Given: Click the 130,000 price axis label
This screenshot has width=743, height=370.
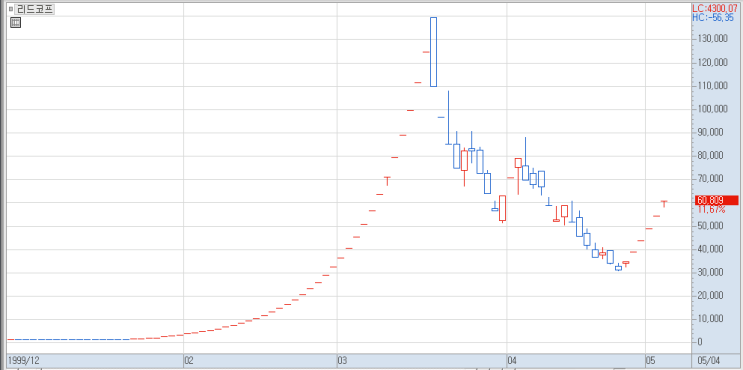Looking at the screenshot, I should pyautogui.click(x=712, y=39).
